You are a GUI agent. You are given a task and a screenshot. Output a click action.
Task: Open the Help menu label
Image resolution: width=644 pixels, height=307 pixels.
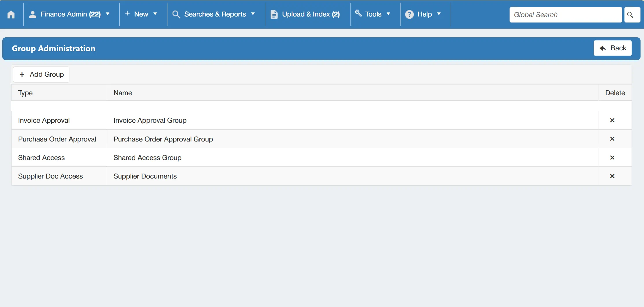(x=425, y=14)
